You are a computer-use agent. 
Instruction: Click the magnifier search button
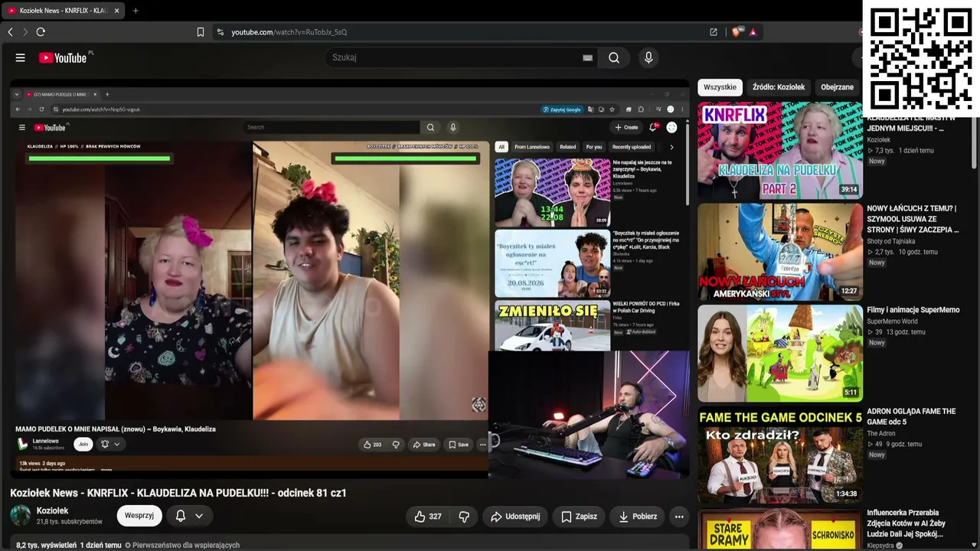[614, 57]
